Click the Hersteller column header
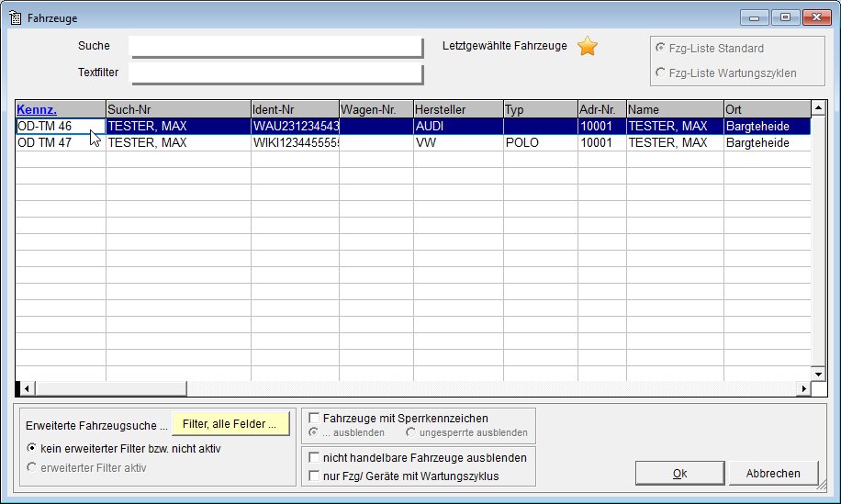841x504 pixels. (458, 109)
